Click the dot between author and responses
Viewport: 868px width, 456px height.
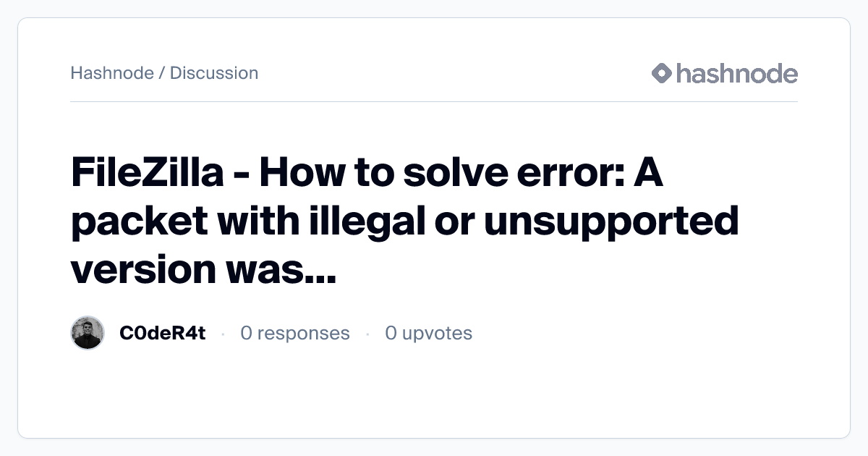pyautogui.click(x=223, y=334)
